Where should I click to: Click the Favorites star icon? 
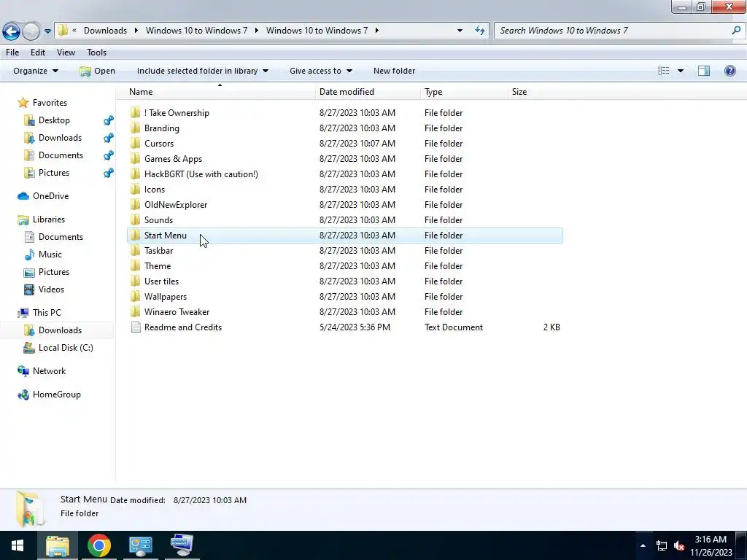click(23, 102)
